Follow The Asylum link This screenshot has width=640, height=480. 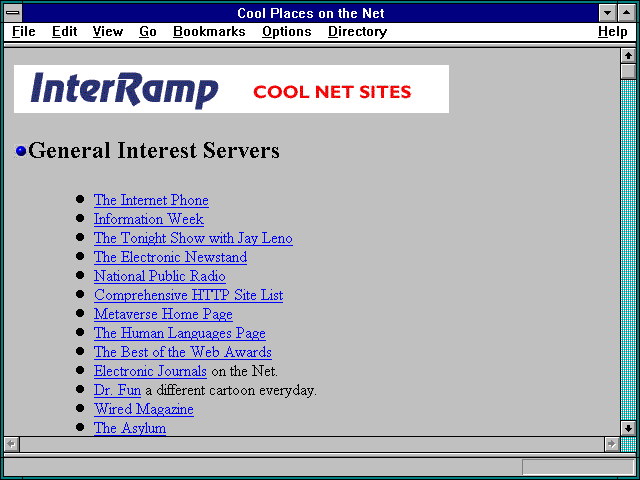coord(130,428)
